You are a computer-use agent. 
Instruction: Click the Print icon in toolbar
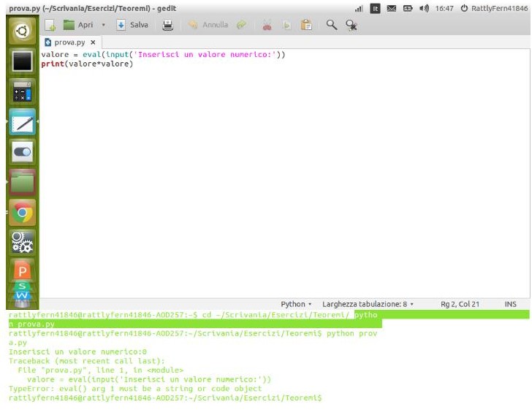[167, 25]
